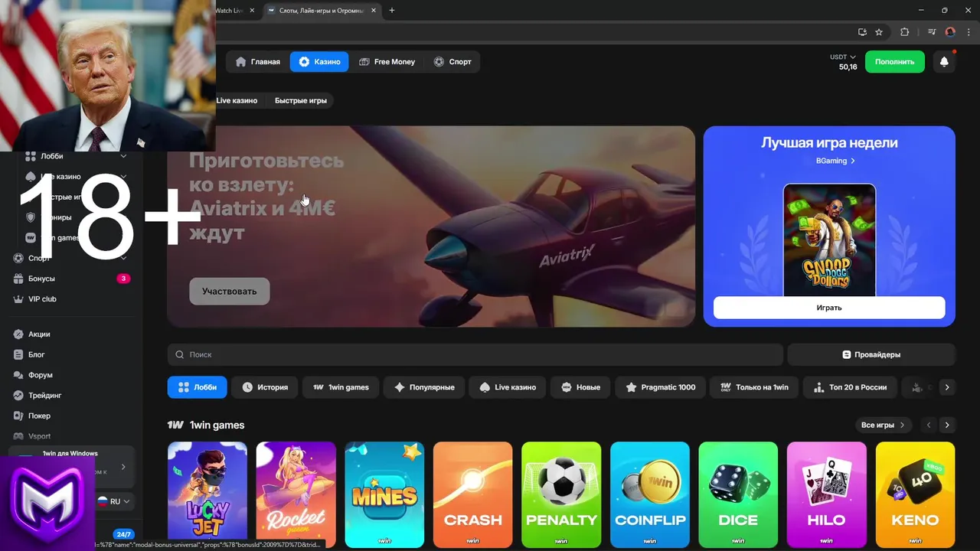This screenshot has height=551, width=980.
Task: Select the Лобби category chip
Action: (x=198, y=387)
